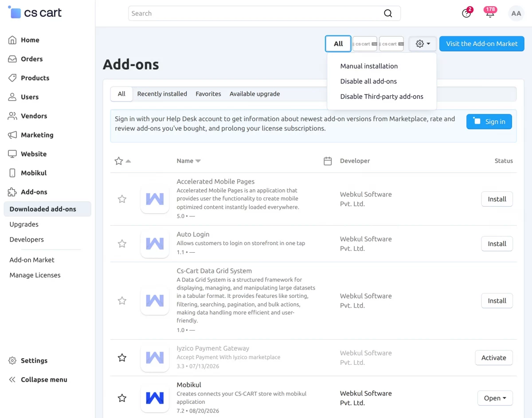Open the Mobikul add-on title link
Screen dimensions: 532x418
pos(189,385)
